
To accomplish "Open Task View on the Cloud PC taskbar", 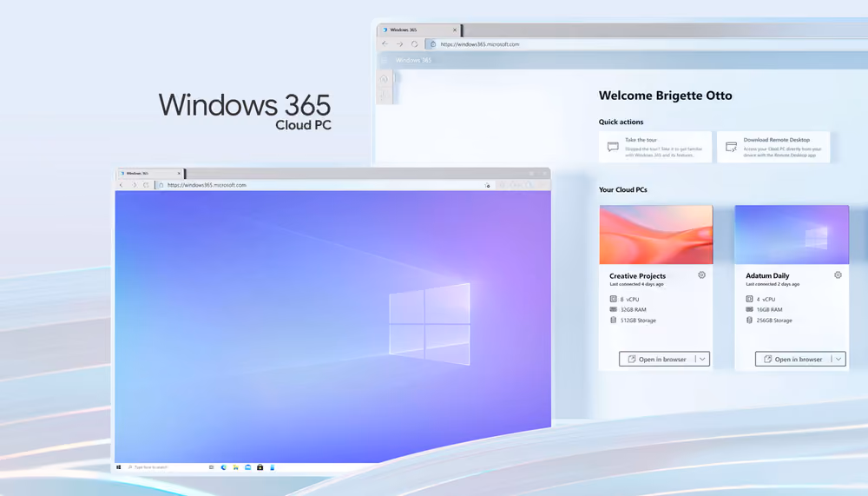I will [x=212, y=467].
